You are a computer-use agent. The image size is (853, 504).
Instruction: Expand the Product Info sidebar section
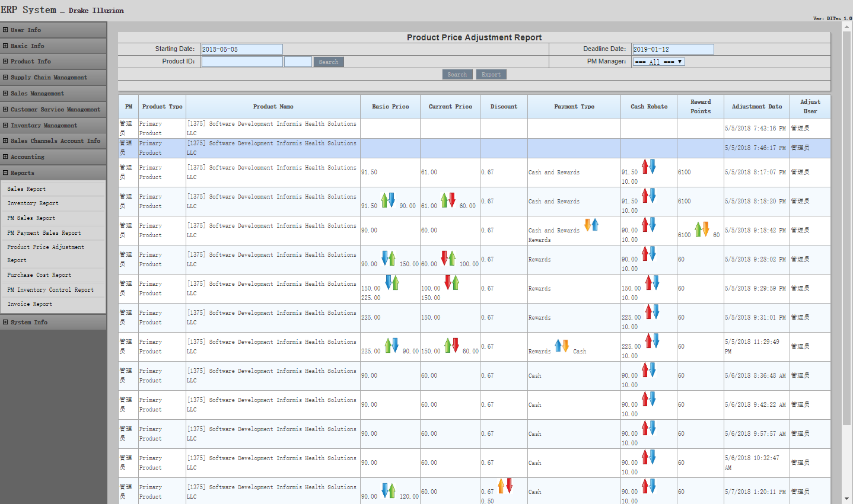coord(53,61)
